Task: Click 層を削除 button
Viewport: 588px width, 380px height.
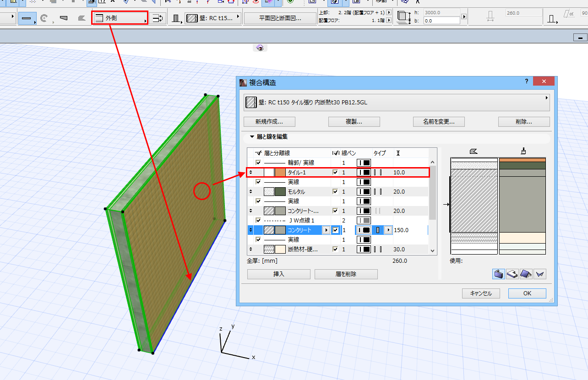Action: 346,274
